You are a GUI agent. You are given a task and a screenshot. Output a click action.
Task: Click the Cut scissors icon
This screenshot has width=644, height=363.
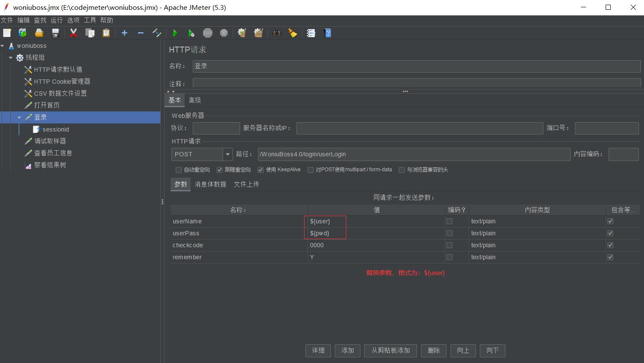(x=73, y=33)
